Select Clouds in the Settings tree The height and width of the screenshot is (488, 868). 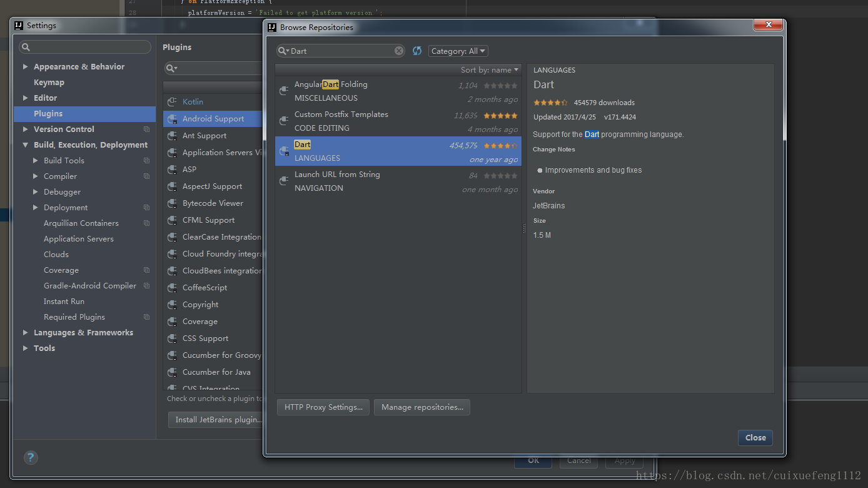click(x=56, y=255)
